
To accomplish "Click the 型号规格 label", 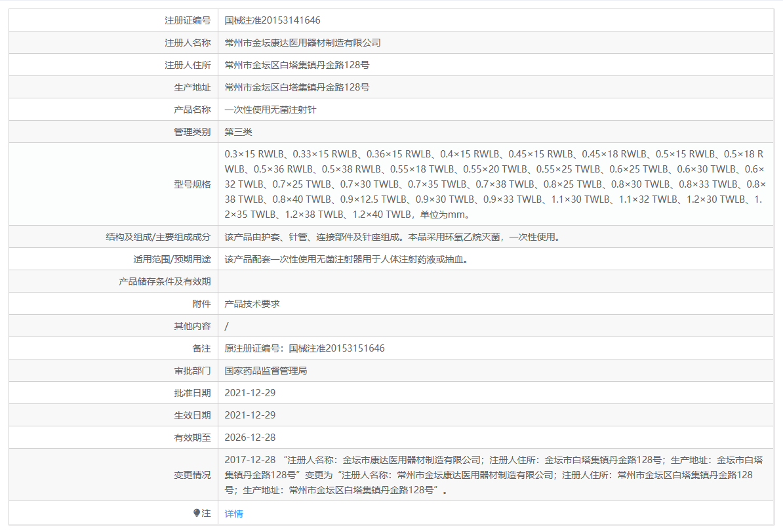I will pos(192,184).
